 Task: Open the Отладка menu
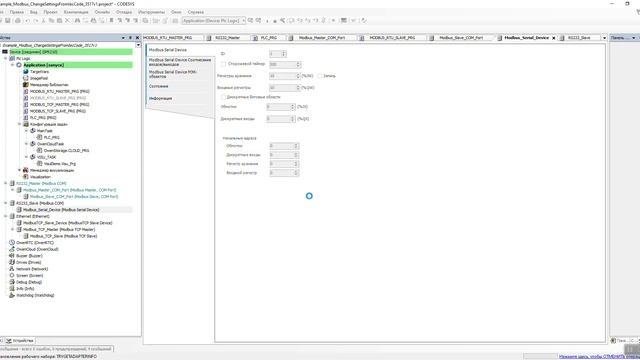[x=124, y=12]
